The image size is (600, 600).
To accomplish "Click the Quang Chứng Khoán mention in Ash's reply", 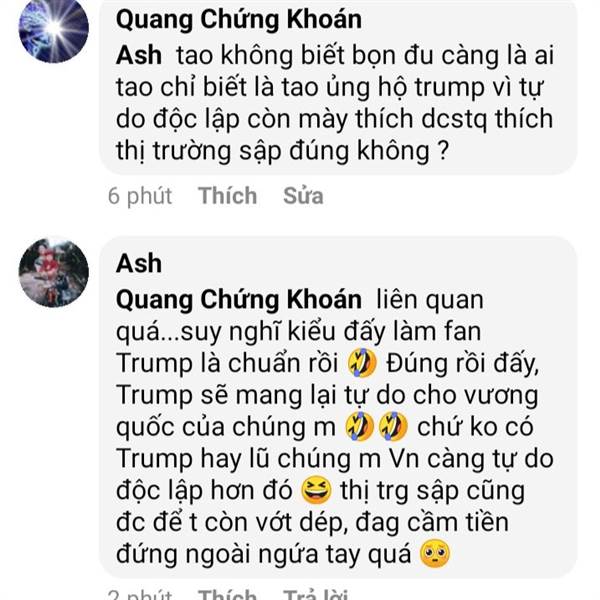I will [239, 300].
